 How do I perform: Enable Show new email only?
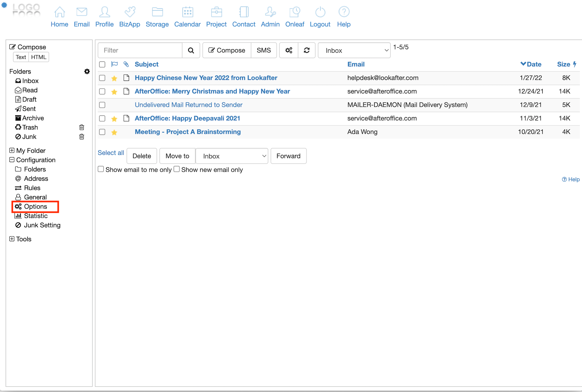click(177, 169)
